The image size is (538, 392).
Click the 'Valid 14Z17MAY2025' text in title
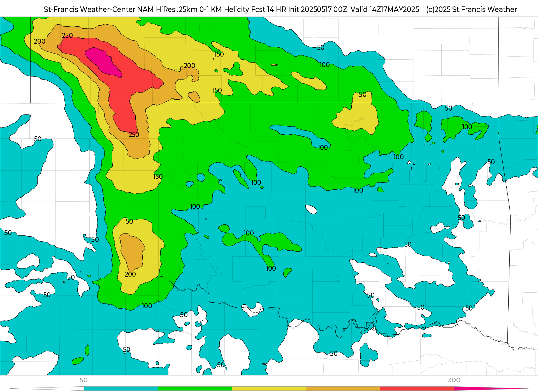[x=385, y=10]
